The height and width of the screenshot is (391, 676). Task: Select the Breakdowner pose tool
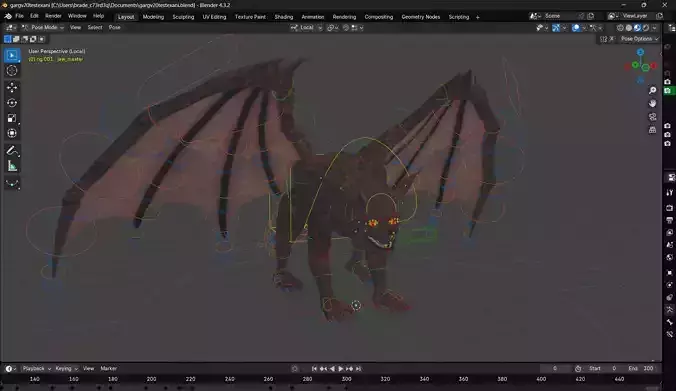[x=12, y=184]
